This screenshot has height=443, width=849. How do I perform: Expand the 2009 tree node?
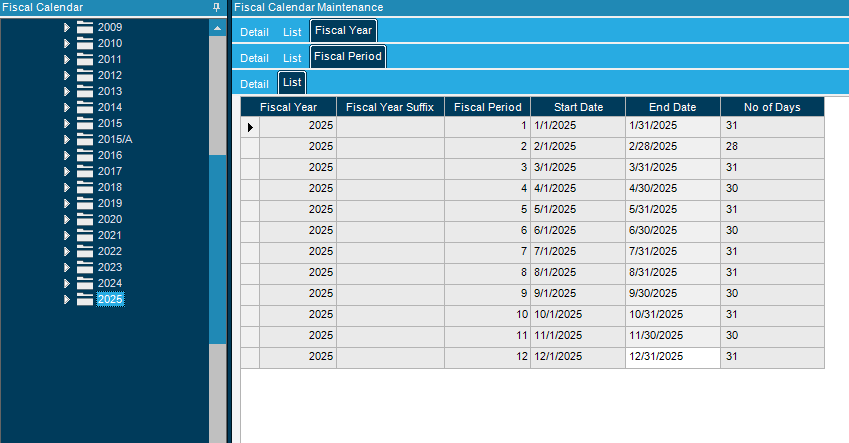(67, 28)
